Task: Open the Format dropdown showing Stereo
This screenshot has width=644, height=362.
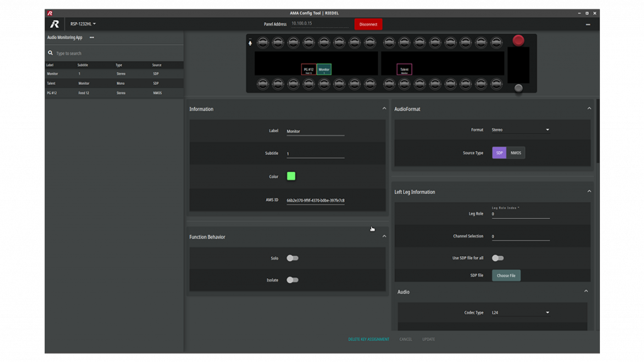Action: (520, 130)
